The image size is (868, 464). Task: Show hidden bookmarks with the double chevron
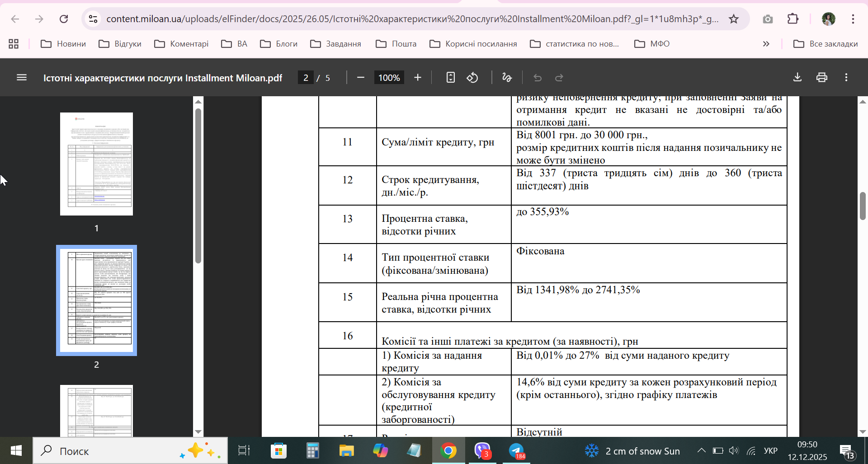[766, 44]
